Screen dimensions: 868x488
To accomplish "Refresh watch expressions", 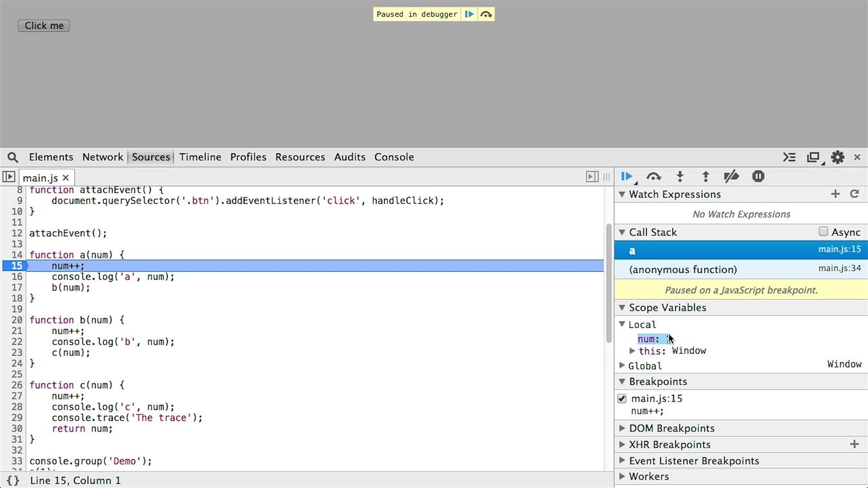I will click(x=854, y=195).
